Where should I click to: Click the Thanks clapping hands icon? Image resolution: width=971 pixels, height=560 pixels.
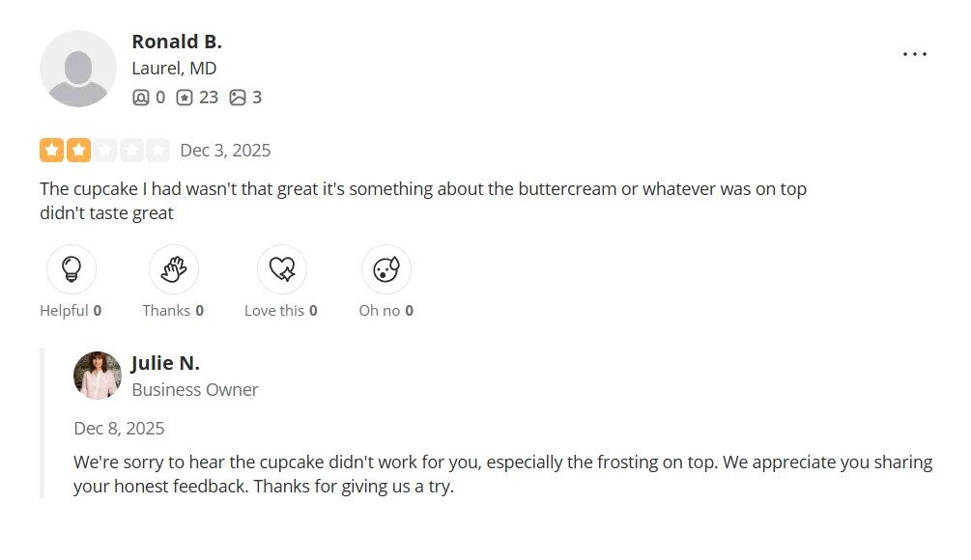pos(174,269)
